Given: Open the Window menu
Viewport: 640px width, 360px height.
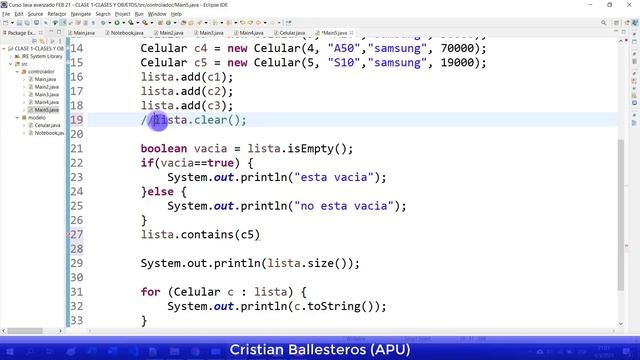Looking at the screenshot, I should coord(157,14).
